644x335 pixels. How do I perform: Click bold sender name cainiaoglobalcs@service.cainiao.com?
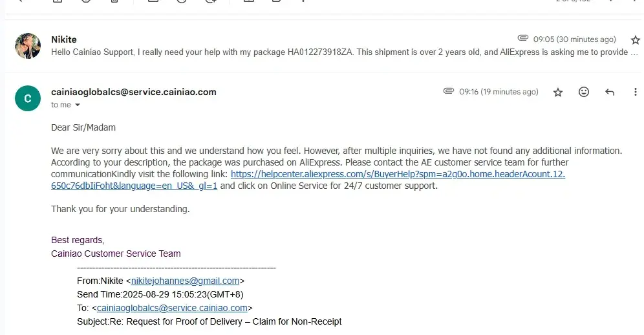coord(134,92)
